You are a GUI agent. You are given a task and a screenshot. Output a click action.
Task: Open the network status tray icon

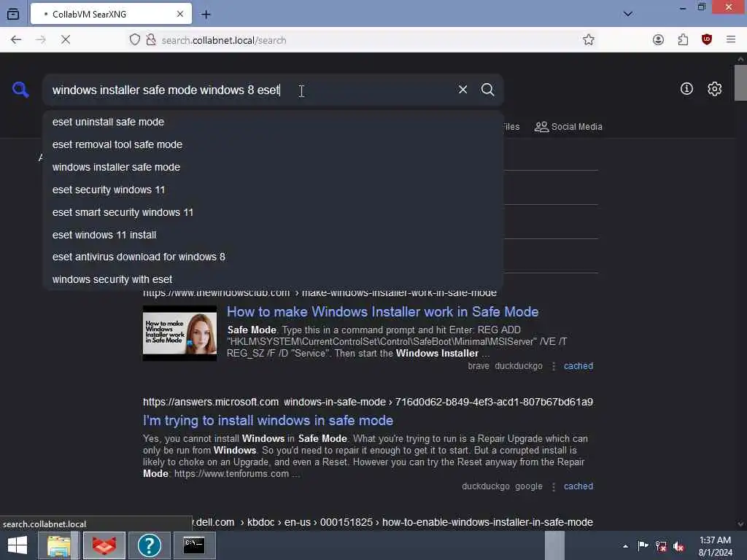coord(661,546)
